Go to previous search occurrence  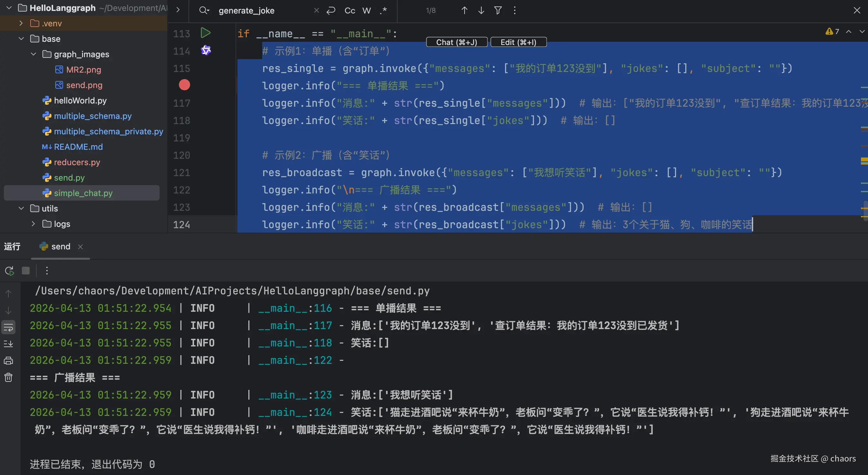coord(464,10)
